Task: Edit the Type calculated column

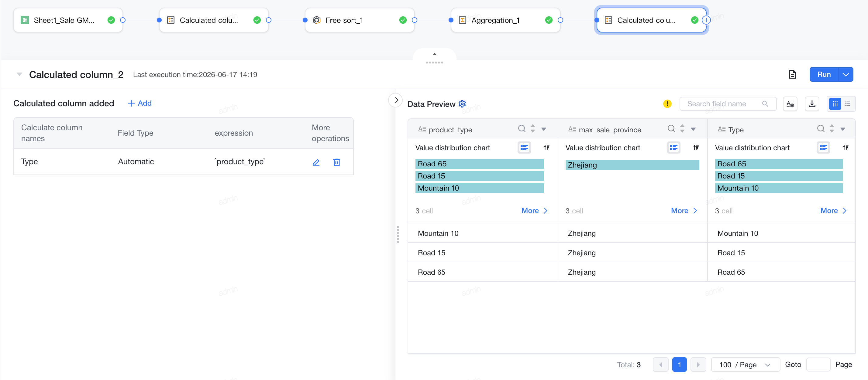Action: (x=316, y=162)
